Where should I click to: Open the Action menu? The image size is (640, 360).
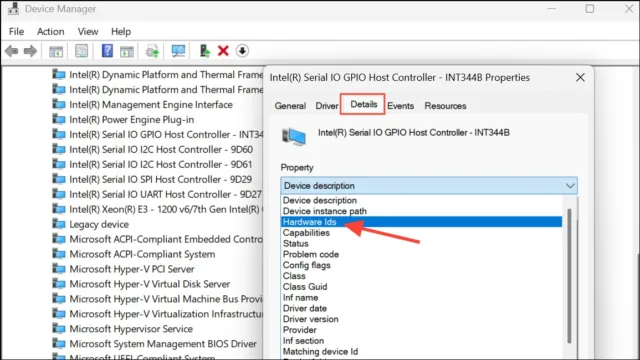tap(51, 31)
